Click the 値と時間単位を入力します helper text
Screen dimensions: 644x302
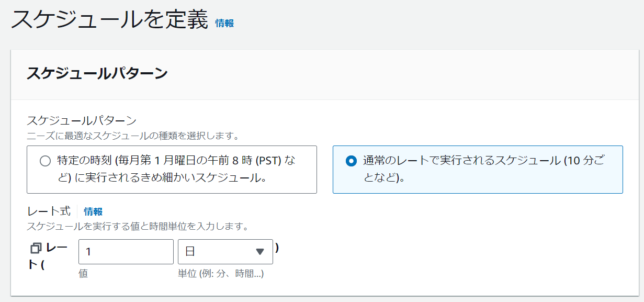click(137, 227)
